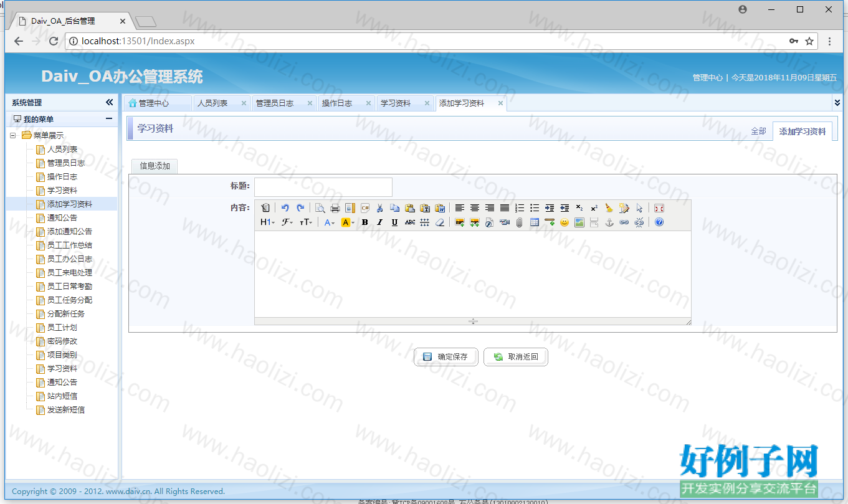Open the yellow highlight color picker
The height and width of the screenshot is (504, 848).
coord(348,222)
